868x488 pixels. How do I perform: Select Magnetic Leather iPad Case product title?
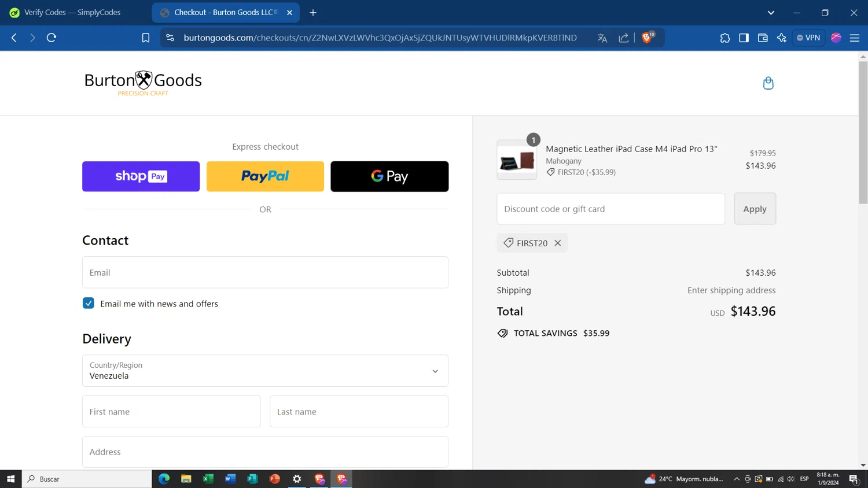(x=631, y=149)
